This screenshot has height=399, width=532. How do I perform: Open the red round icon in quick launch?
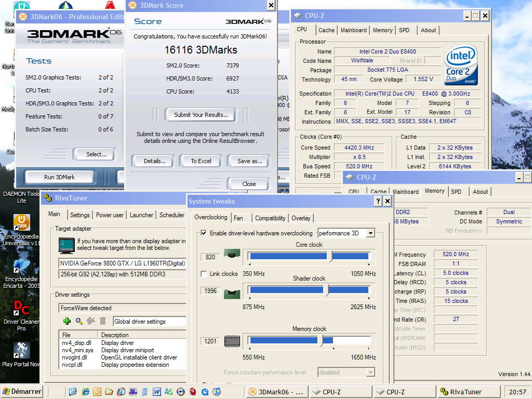tap(193, 392)
